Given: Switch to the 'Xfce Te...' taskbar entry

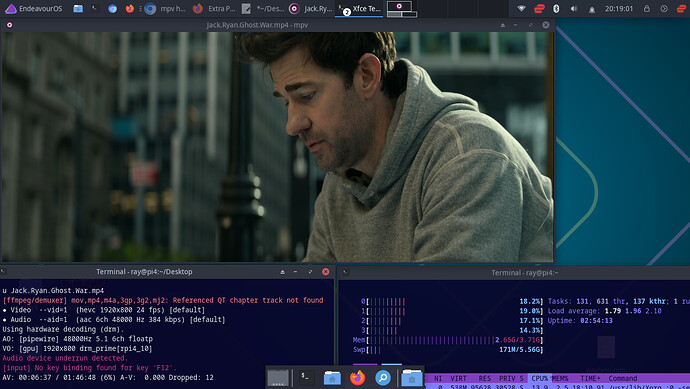Looking at the screenshot, I should tap(359, 8).
